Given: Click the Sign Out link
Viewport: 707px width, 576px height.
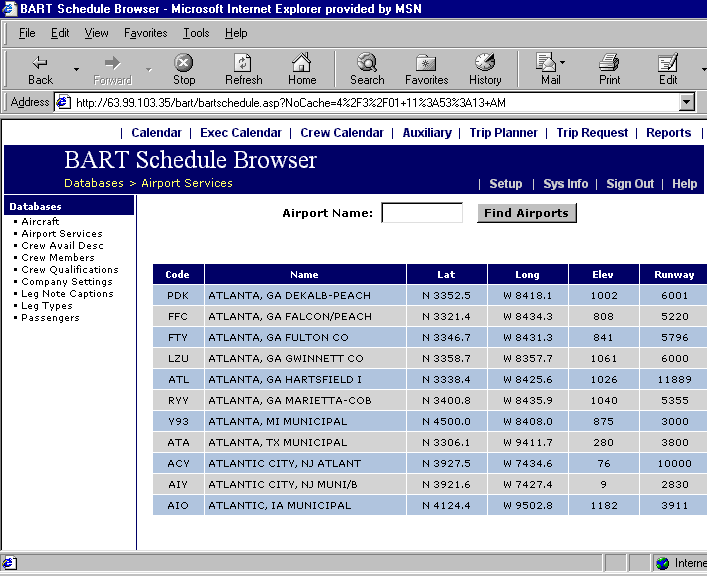Looking at the screenshot, I should click(630, 184).
